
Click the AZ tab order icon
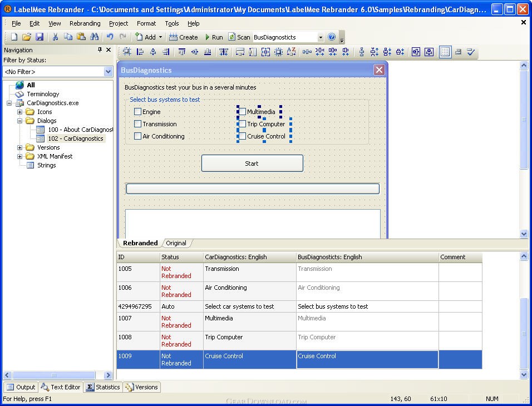[291, 52]
